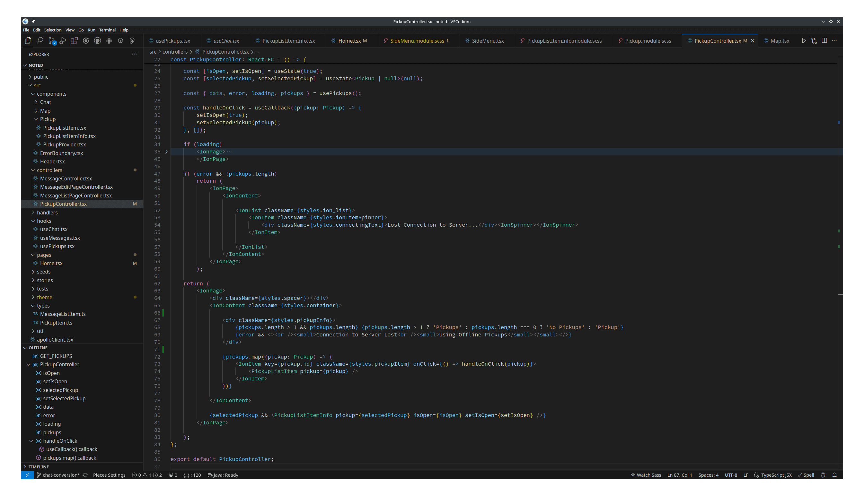Expand the Chat folder under components
This screenshot has height=504, width=864.
pyautogui.click(x=45, y=102)
